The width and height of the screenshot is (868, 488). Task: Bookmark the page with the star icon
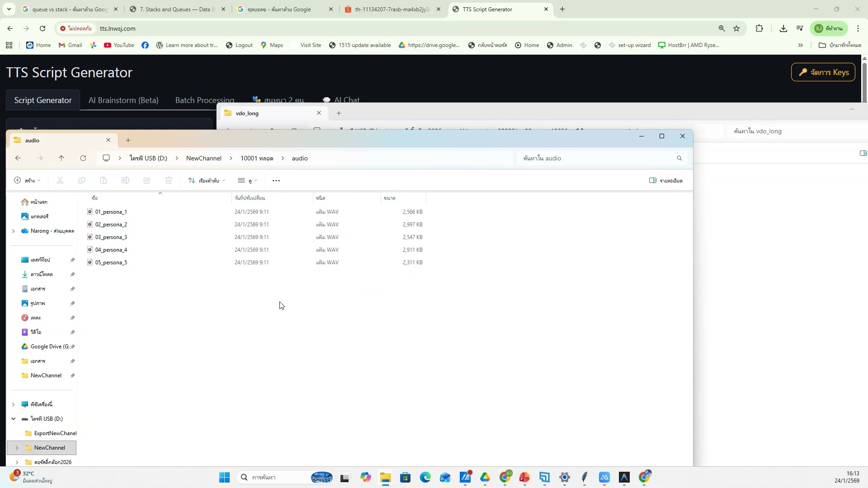point(737,28)
